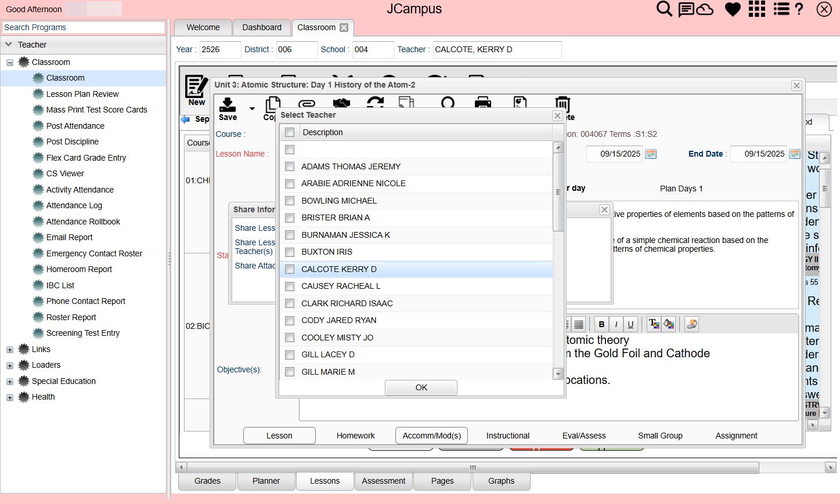The image size is (840, 504).
Task: Click the print icon in lesson toolbar
Action: point(483,103)
